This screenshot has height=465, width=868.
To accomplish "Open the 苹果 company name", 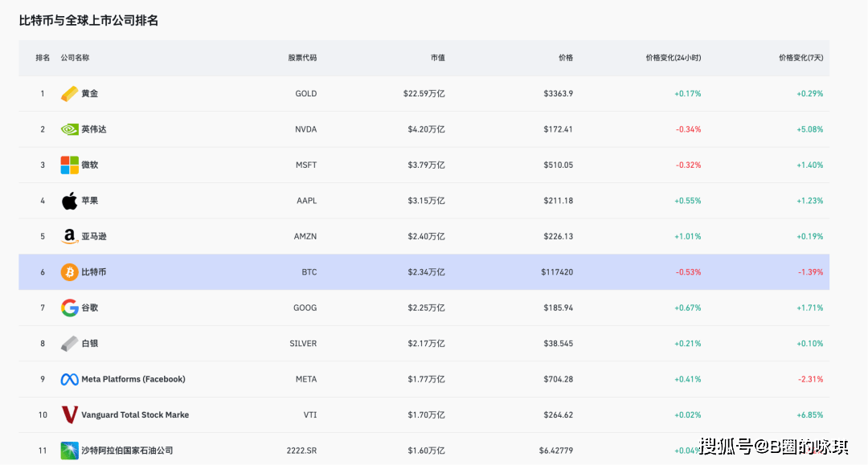I will pyautogui.click(x=90, y=201).
